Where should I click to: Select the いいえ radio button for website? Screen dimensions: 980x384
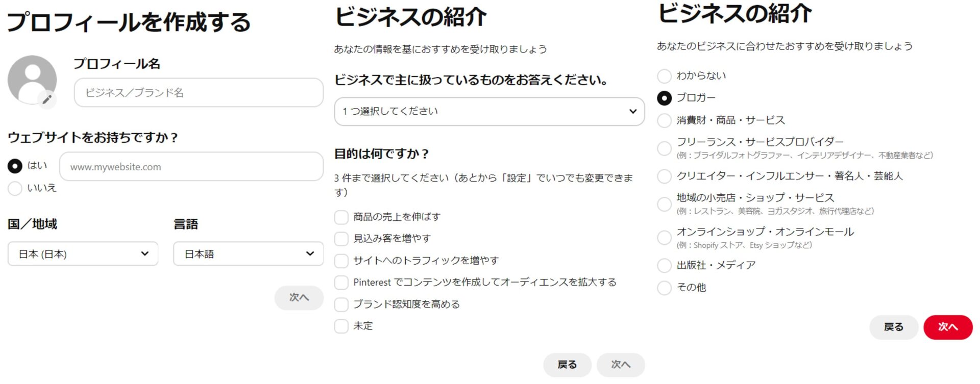click(15, 188)
